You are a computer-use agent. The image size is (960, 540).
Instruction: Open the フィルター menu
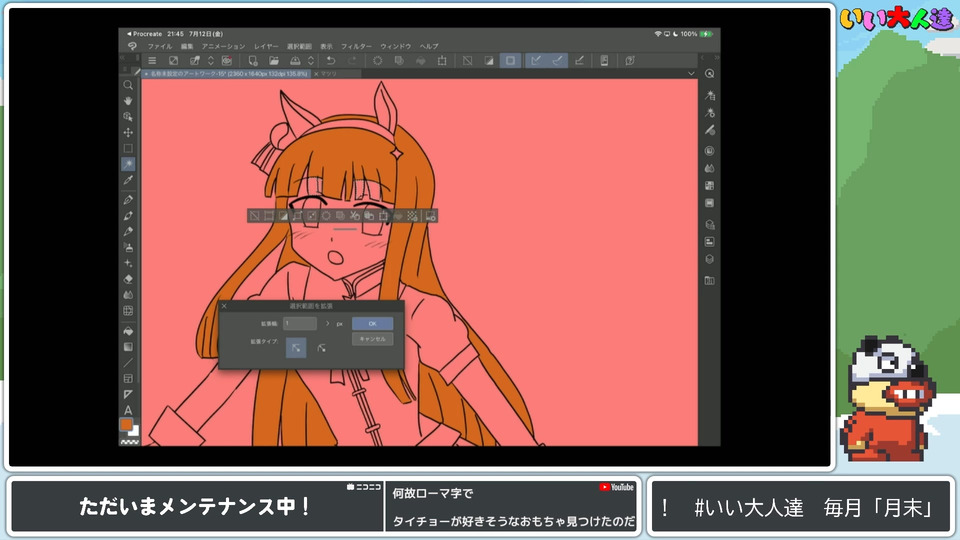(356, 46)
